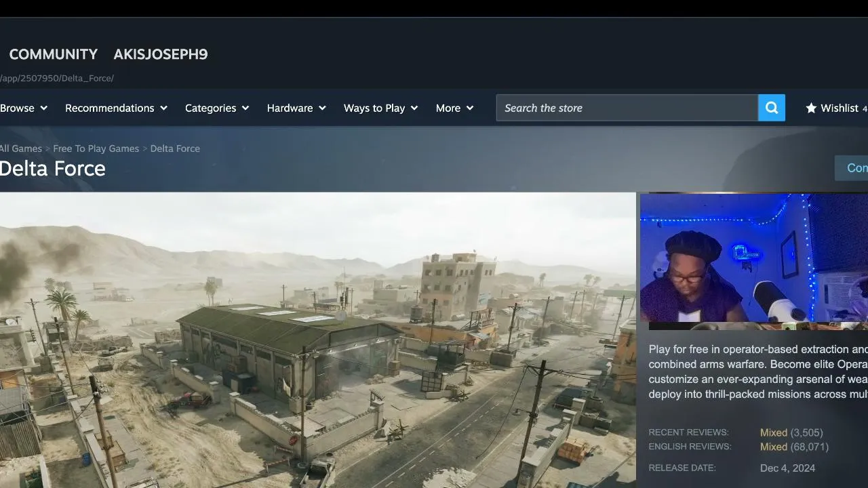This screenshot has height=488, width=868.
Task: Click the search magnifier button
Action: point(772,108)
